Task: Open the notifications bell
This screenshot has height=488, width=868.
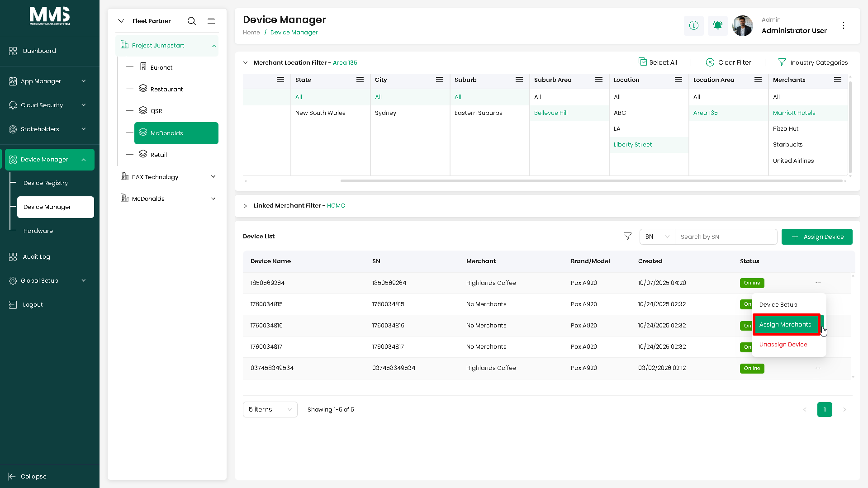Action: coord(717,25)
